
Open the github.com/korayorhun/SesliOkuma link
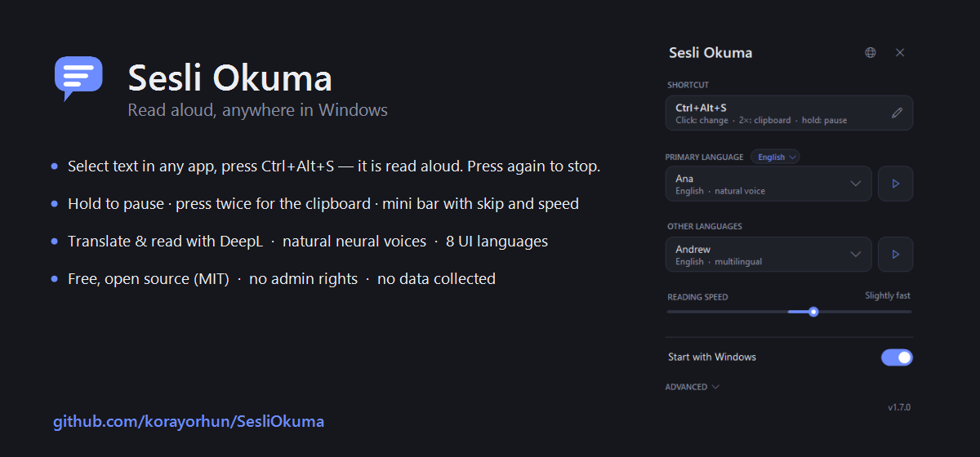[189, 422]
